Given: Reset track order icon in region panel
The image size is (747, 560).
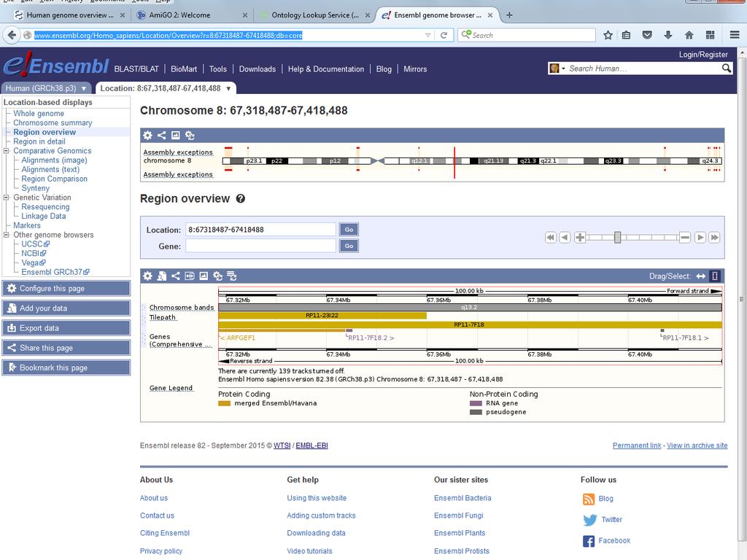Looking at the screenshot, I should tap(231, 276).
